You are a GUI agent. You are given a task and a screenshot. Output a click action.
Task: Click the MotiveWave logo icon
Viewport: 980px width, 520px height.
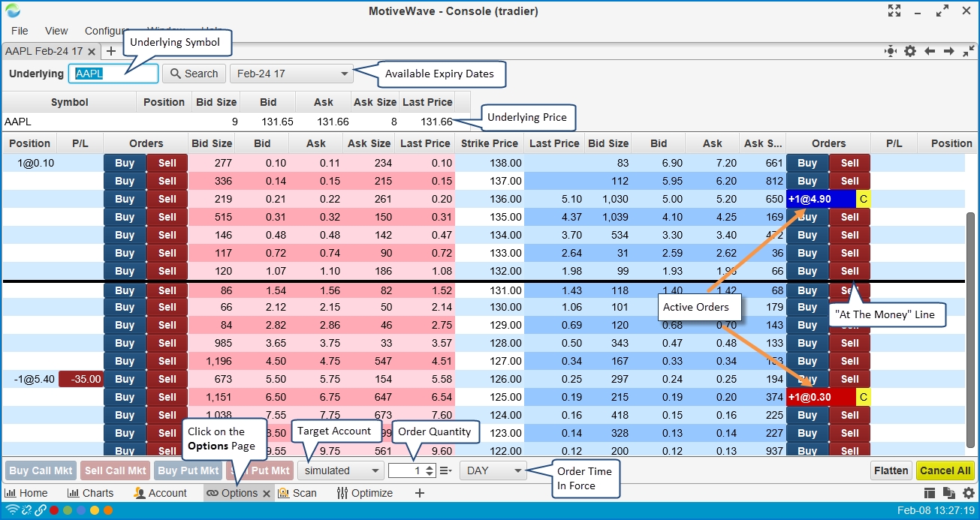point(13,11)
